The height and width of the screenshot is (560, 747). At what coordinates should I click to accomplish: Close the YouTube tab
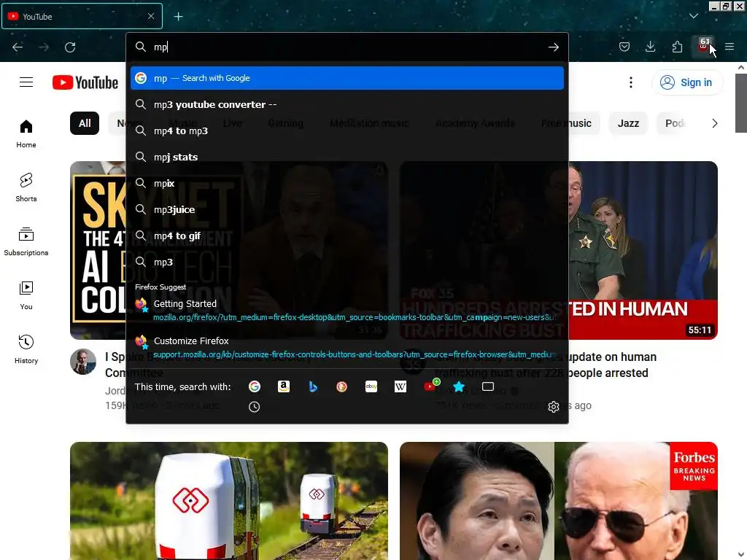[151, 16]
